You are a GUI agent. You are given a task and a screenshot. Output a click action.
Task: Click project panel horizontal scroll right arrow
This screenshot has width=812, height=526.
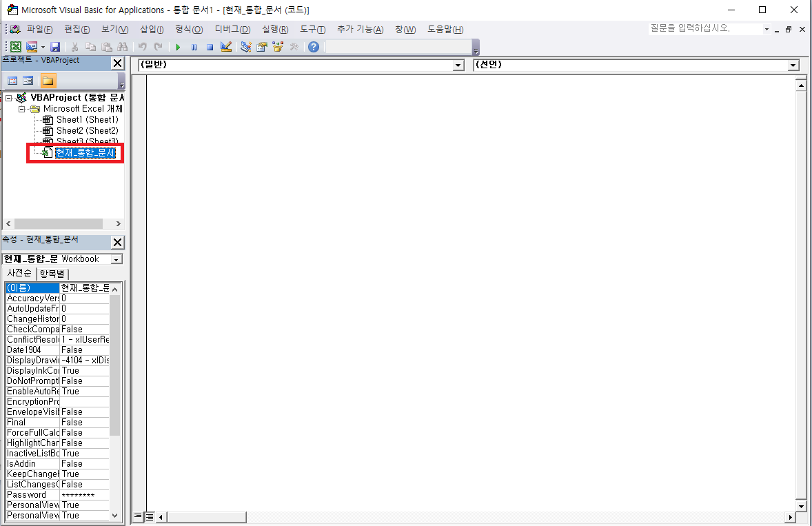click(x=119, y=223)
